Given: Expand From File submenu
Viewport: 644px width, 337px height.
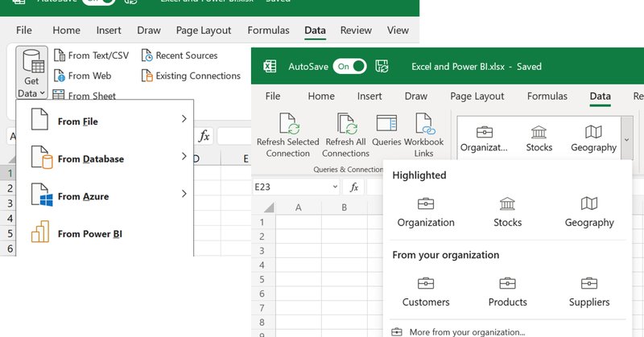Looking at the screenshot, I should pos(105,120).
